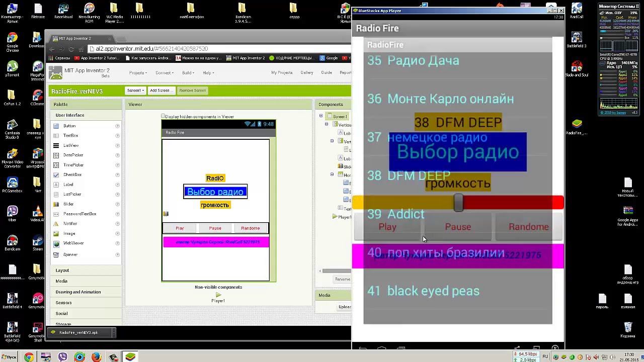Click the MIT App Inventor logo

tap(56, 73)
